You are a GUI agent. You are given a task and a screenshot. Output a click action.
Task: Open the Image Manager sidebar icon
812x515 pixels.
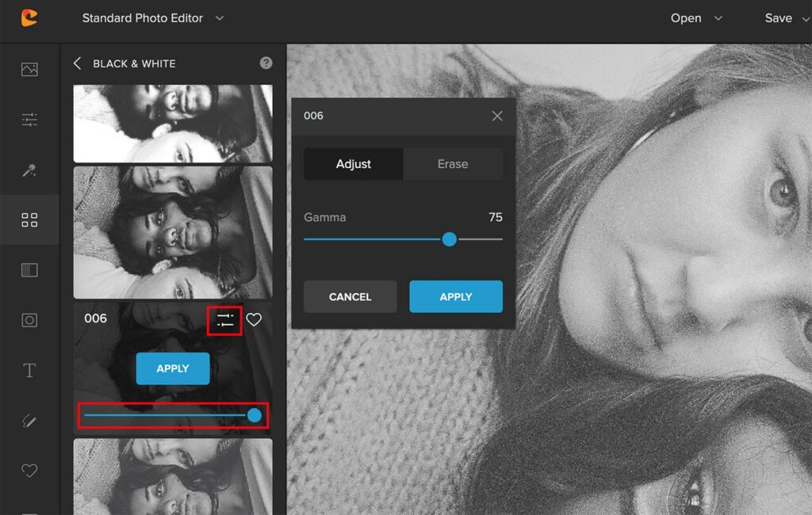coord(29,70)
